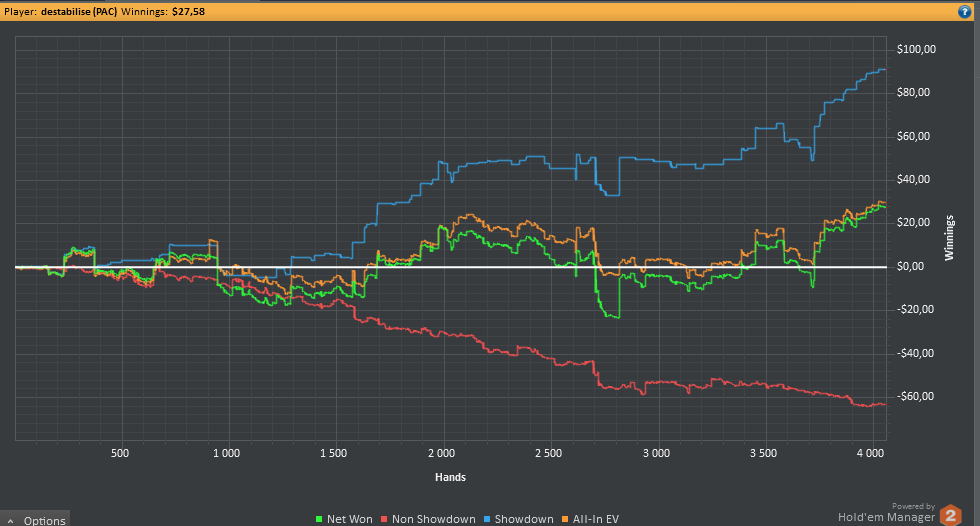Click the 2 000 hands axis label
This screenshot has width=980, height=526.
pos(441,454)
